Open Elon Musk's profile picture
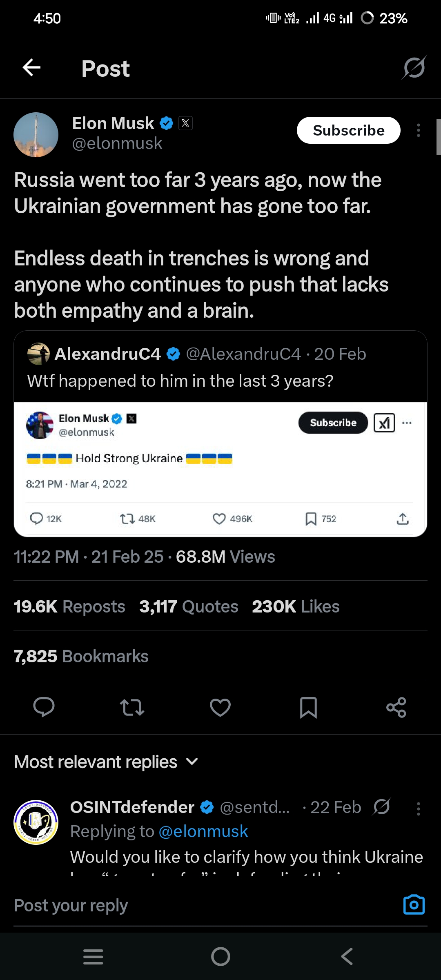 click(36, 135)
